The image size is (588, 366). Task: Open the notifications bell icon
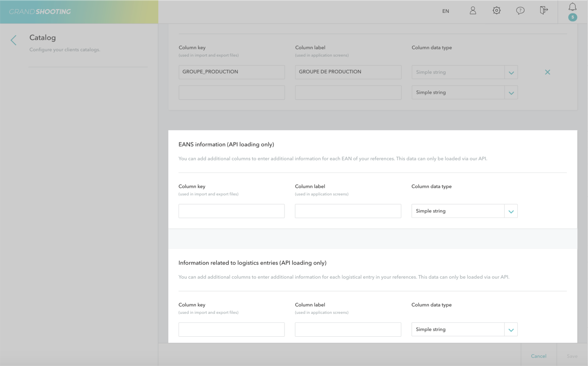click(x=572, y=7)
